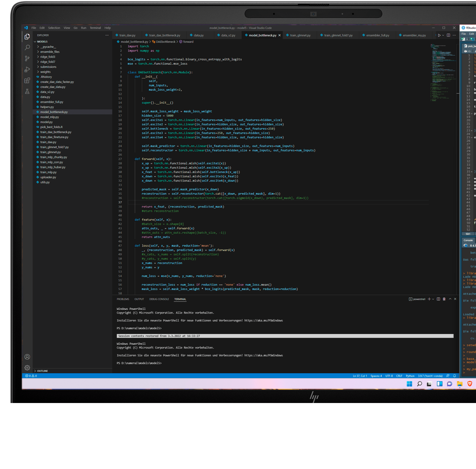This screenshot has height=469, width=476.
Task: Click the Python language mode in status bar
Action: (x=410, y=376)
